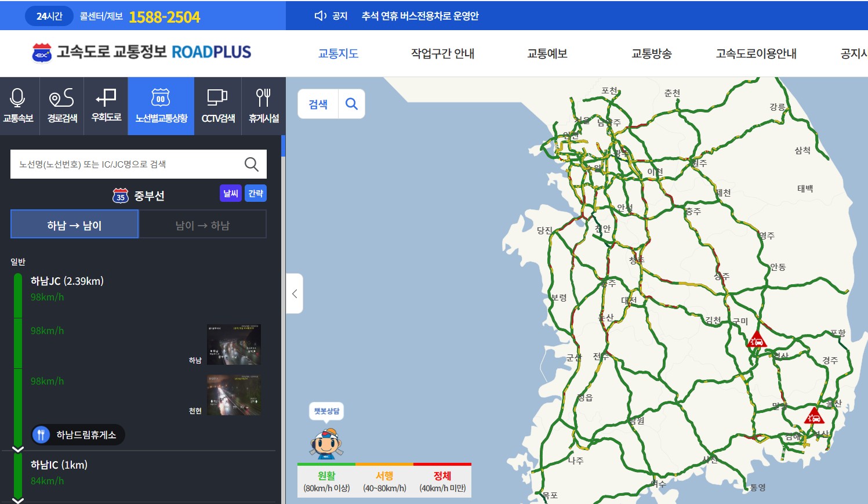The width and height of the screenshot is (868, 504).
Task: Click the 경주 city label on map
Action: click(830, 360)
